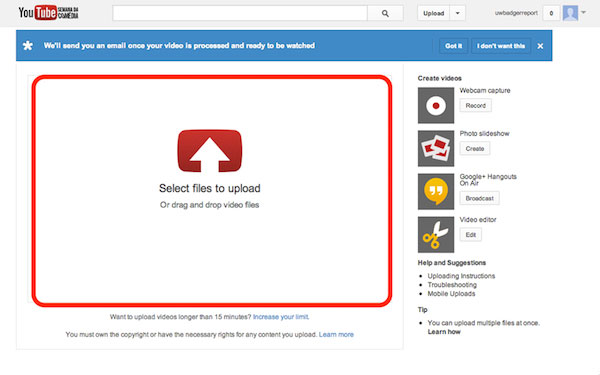Screen dimensions: 600x375
Task: Dismiss the blue notification banner with X
Action: pyautogui.click(x=540, y=46)
